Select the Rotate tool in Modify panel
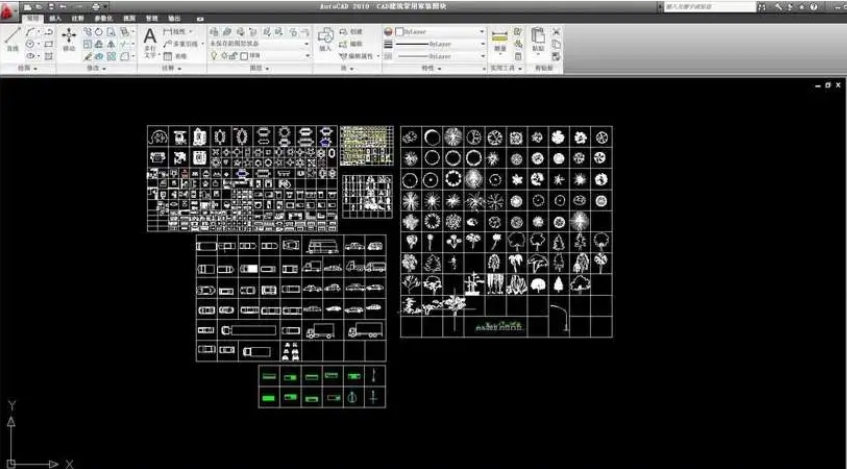The height and width of the screenshot is (469, 847). pyautogui.click(x=99, y=32)
